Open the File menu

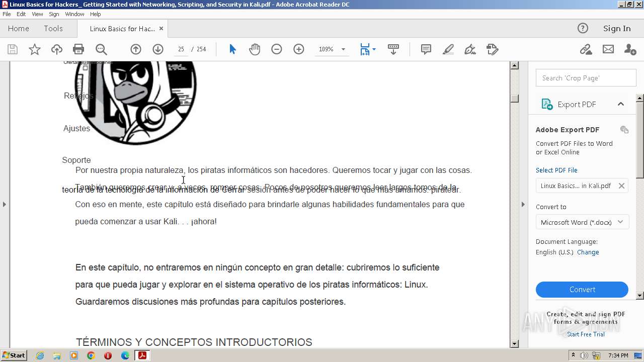click(x=7, y=14)
